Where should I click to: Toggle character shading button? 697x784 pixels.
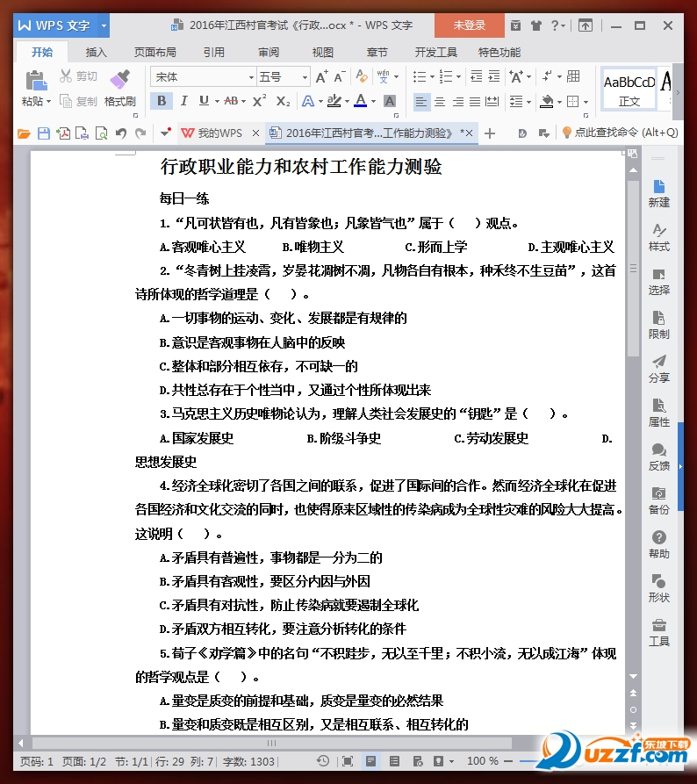coord(390,102)
